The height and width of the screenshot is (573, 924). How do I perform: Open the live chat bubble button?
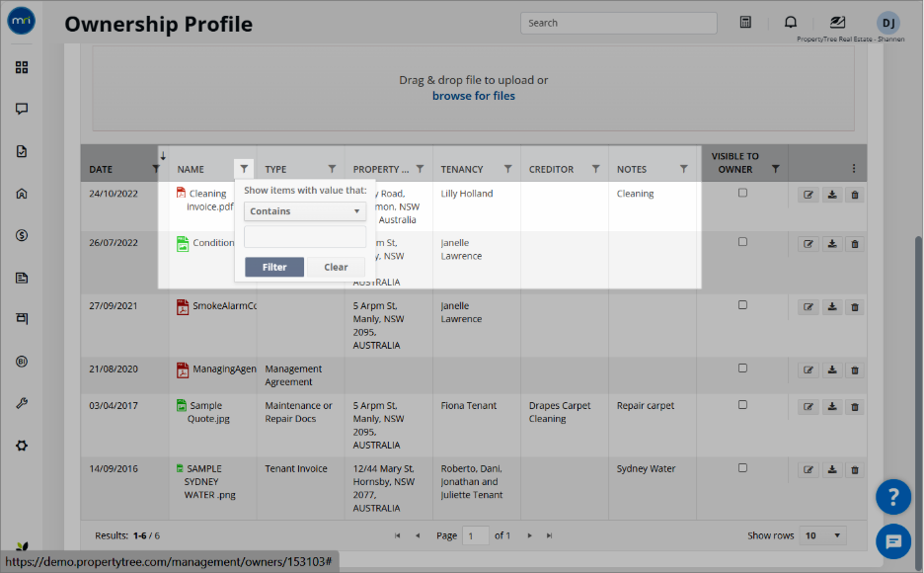[x=893, y=541]
